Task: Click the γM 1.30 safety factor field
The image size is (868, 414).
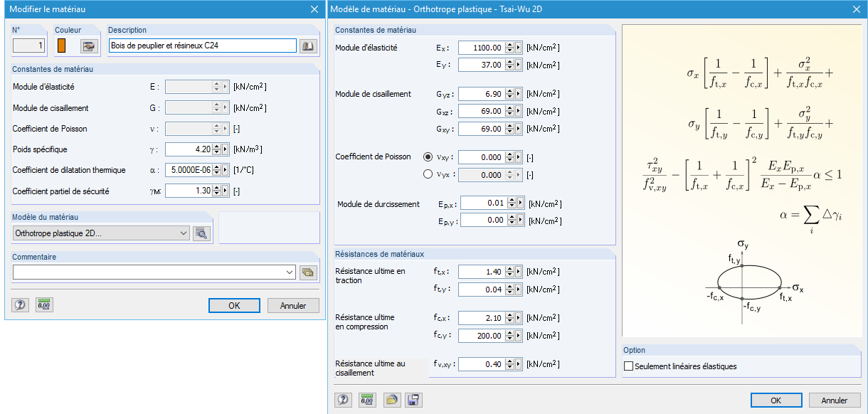Action: click(x=189, y=191)
